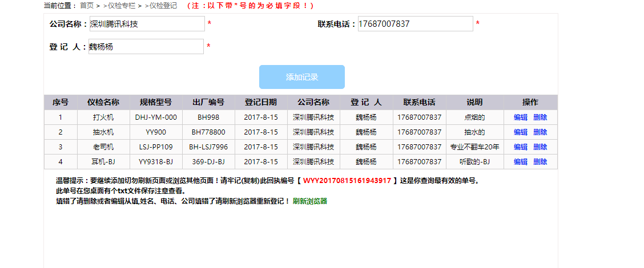Click the 说明 column header

click(475, 102)
